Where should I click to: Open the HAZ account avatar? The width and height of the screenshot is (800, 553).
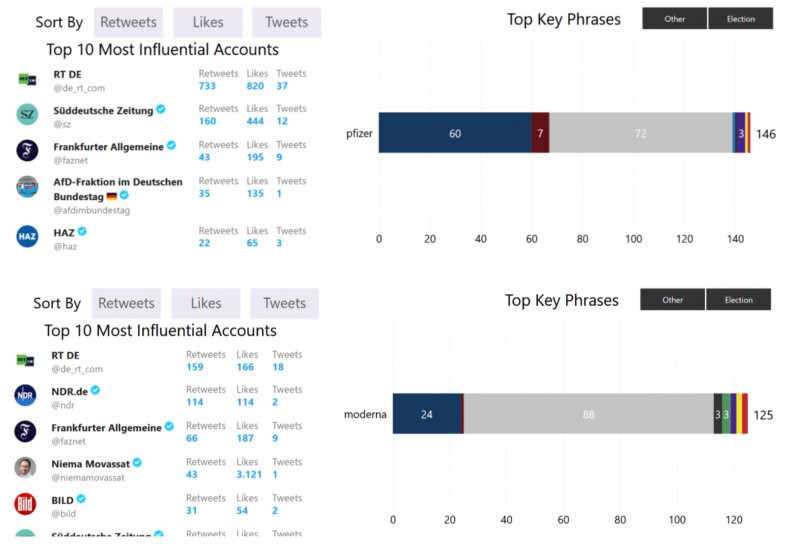click(x=27, y=236)
